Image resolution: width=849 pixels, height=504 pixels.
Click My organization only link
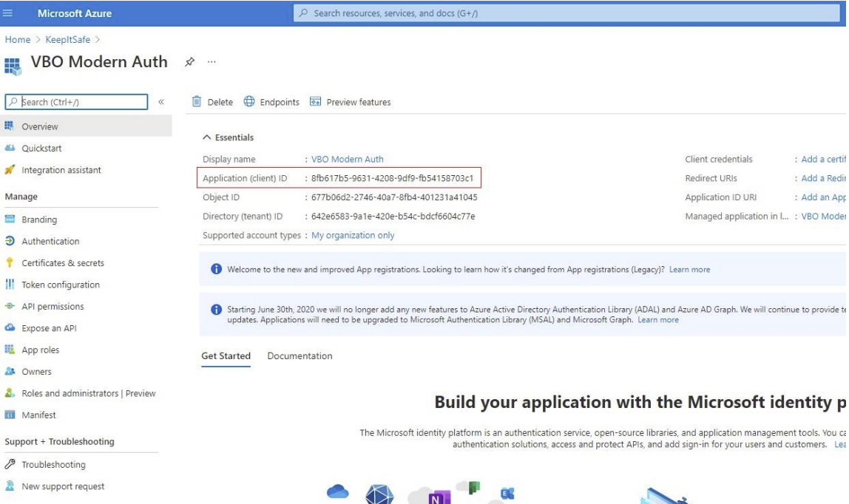[x=353, y=235]
